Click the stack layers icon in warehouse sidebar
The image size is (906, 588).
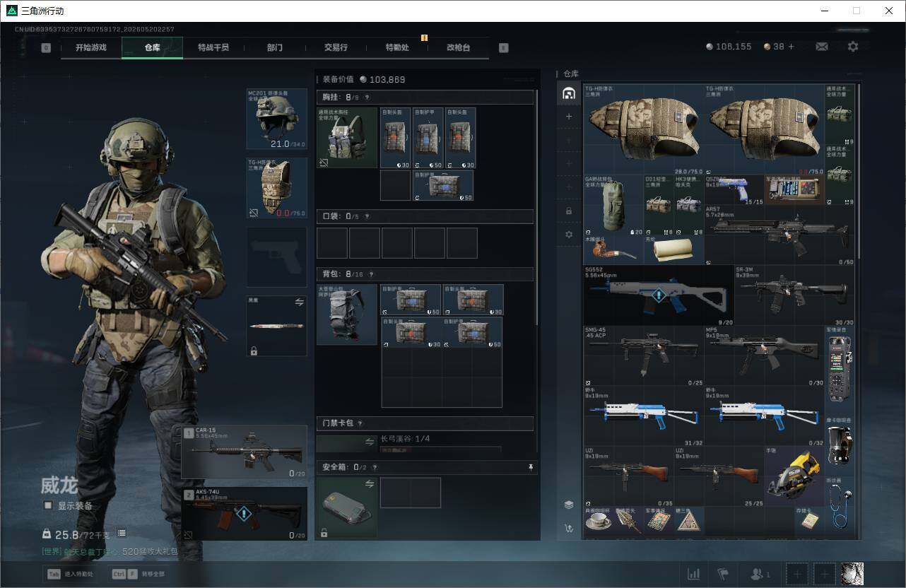point(569,505)
